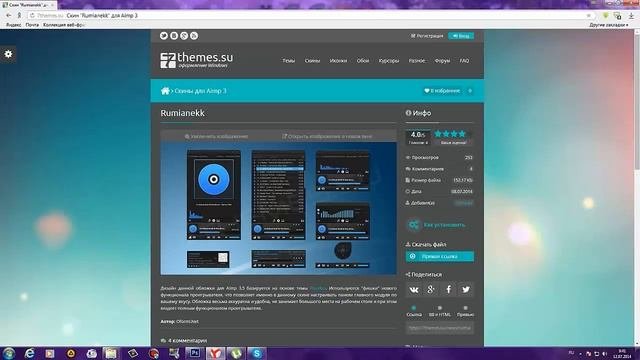640x360 pixels.
Task: Rate skin using the star rating
Action: 450,134
